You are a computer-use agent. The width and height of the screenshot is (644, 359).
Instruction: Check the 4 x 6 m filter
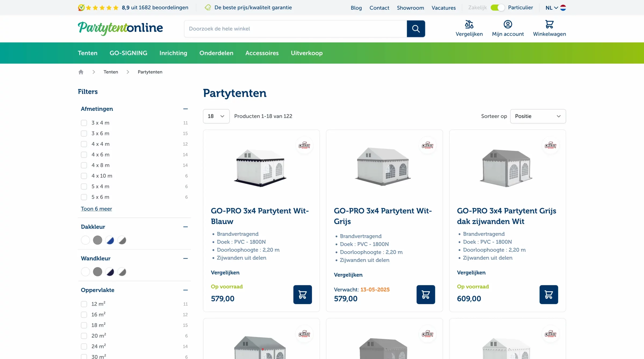click(84, 155)
